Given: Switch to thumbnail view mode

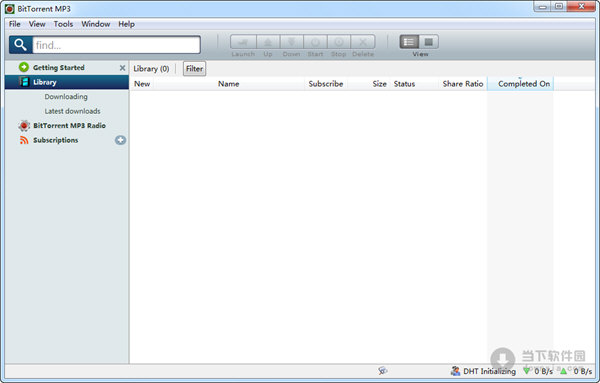Looking at the screenshot, I should [429, 42].
